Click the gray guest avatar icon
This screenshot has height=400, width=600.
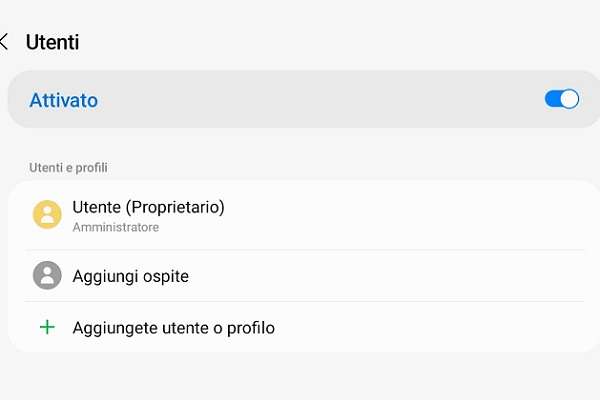point(47,275)
